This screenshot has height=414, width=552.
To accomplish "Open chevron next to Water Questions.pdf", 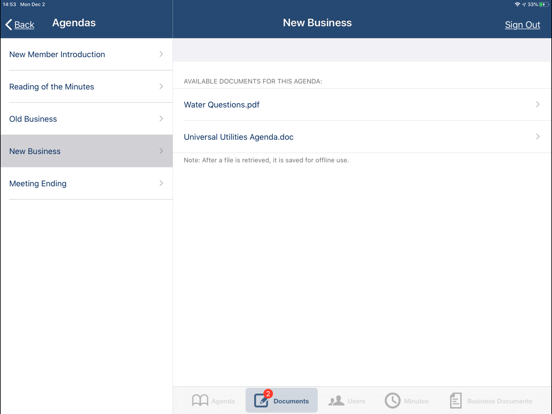I will (538, 104).
